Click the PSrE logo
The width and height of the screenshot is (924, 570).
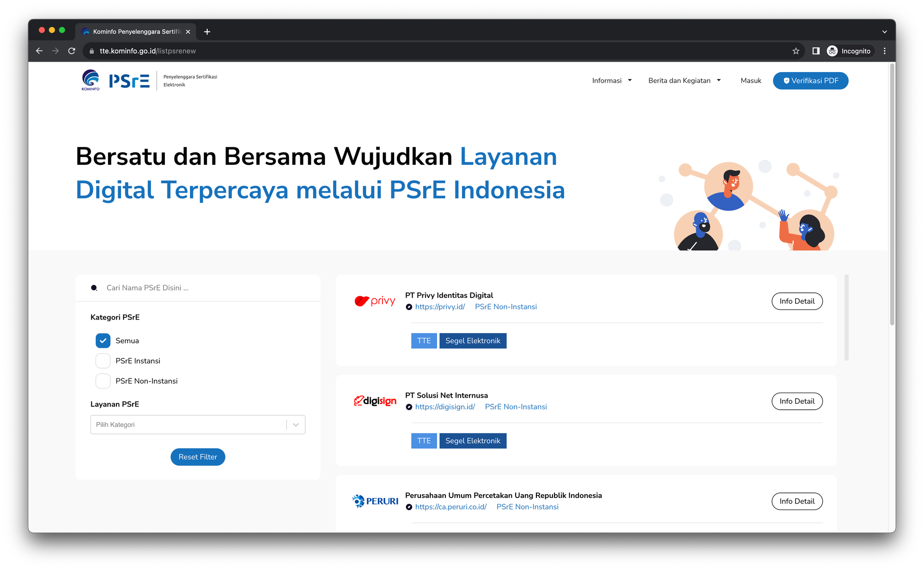point(129,81)
